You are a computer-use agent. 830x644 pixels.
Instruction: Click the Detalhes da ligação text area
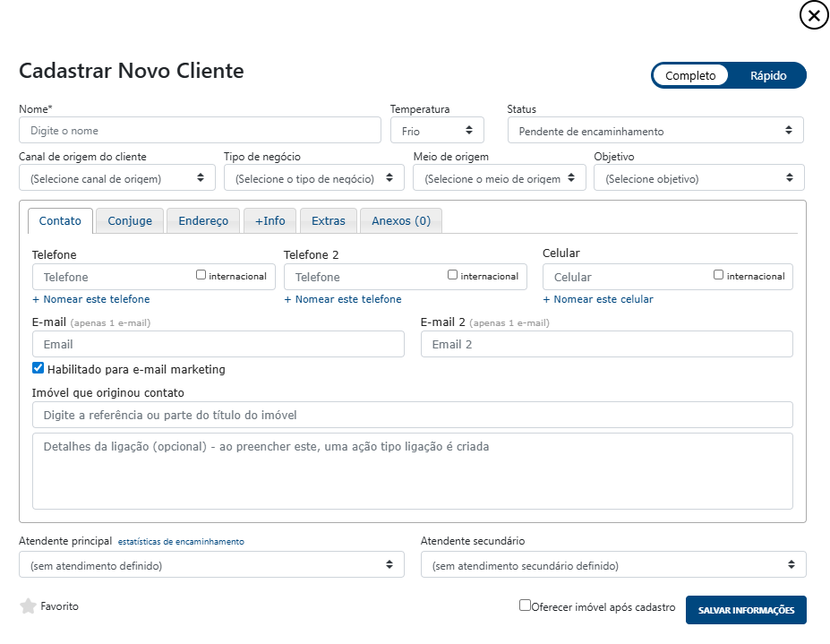pyautogui.click(x=412, y=471)
